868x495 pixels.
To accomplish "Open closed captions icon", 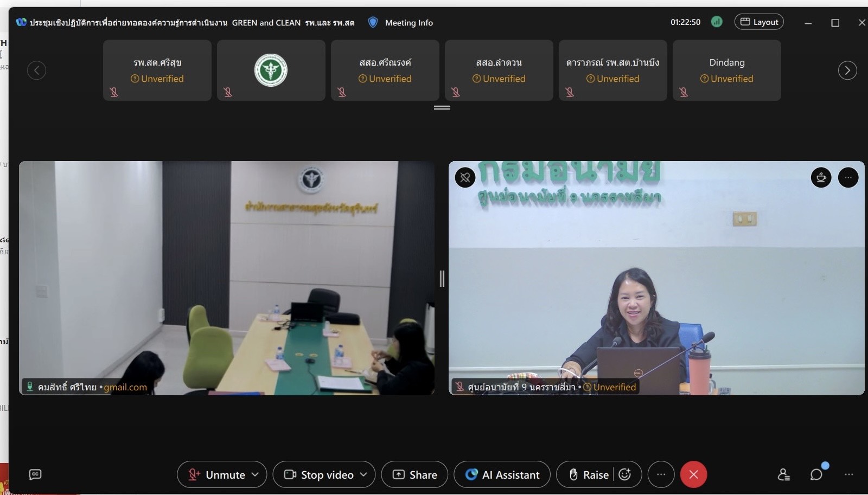I will (35, 474).
